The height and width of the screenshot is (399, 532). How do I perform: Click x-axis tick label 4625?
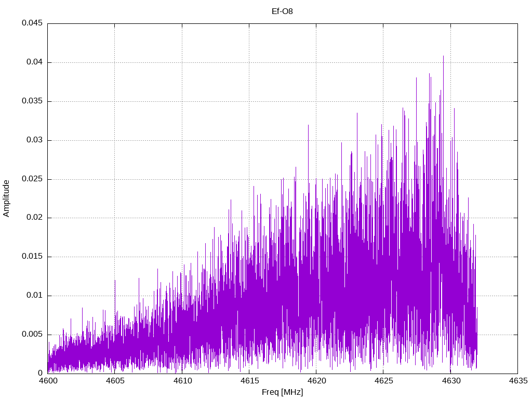[384, 381]
